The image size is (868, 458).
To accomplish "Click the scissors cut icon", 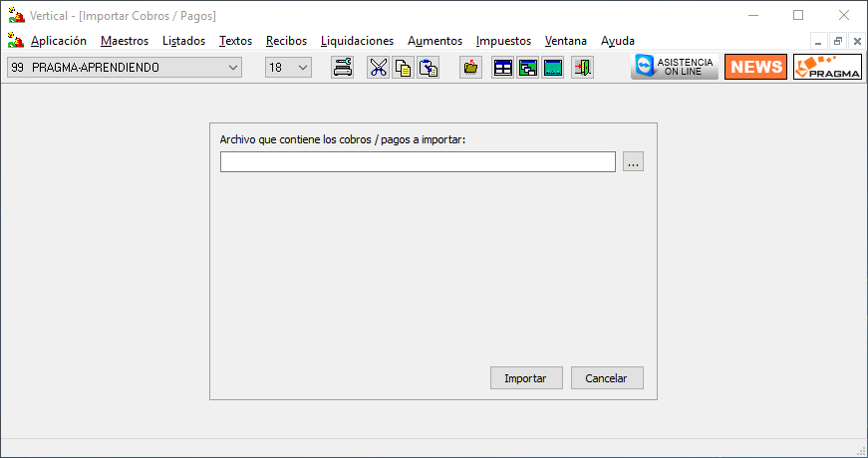I will click(x=378, y=68).
